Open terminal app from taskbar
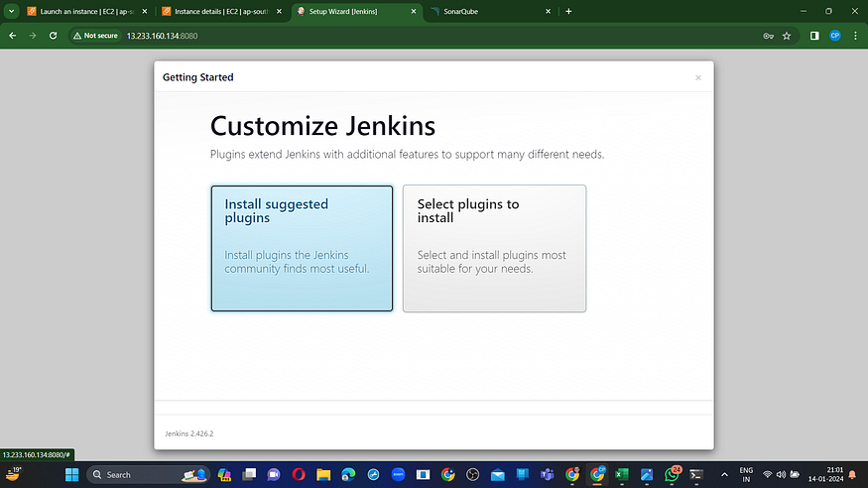The width and height of the screenshot is (868, 488). tap(696, 475)
